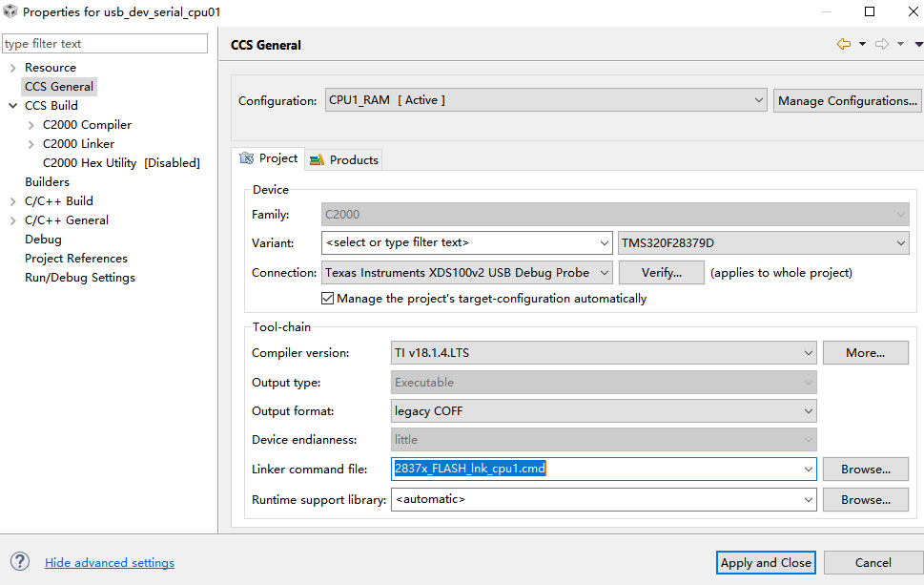
Task: Open the Compiler version dropdown
Action: pyautogui.click(x=604, y=353)
